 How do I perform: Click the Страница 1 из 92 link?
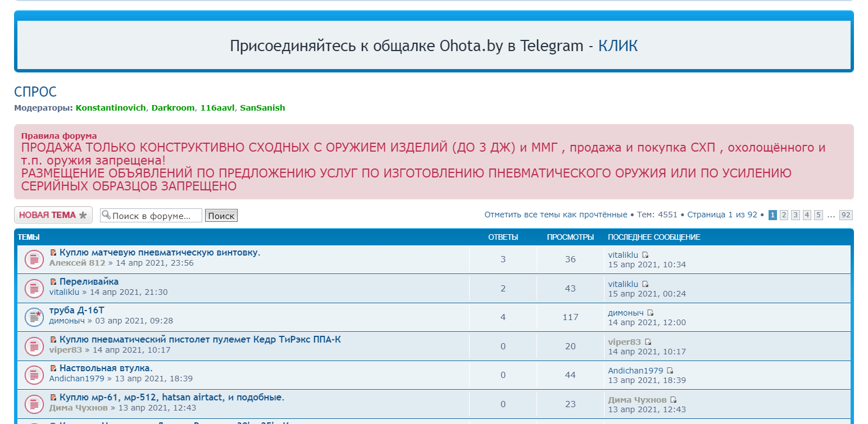click(722, 215)
